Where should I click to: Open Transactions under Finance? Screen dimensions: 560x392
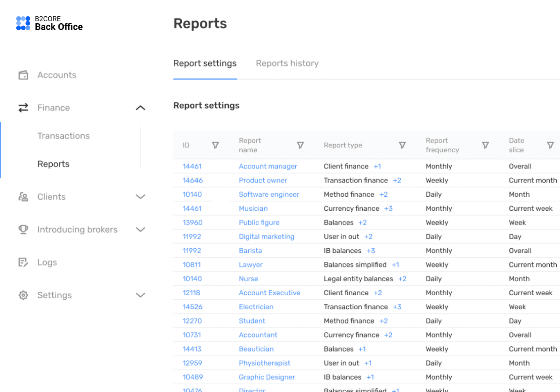click(x=64, y=136)
